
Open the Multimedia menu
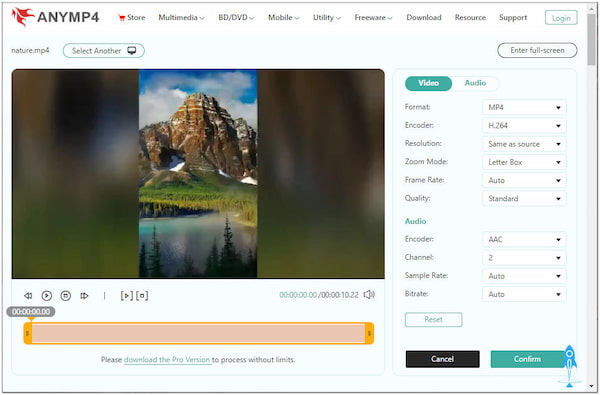181,18
